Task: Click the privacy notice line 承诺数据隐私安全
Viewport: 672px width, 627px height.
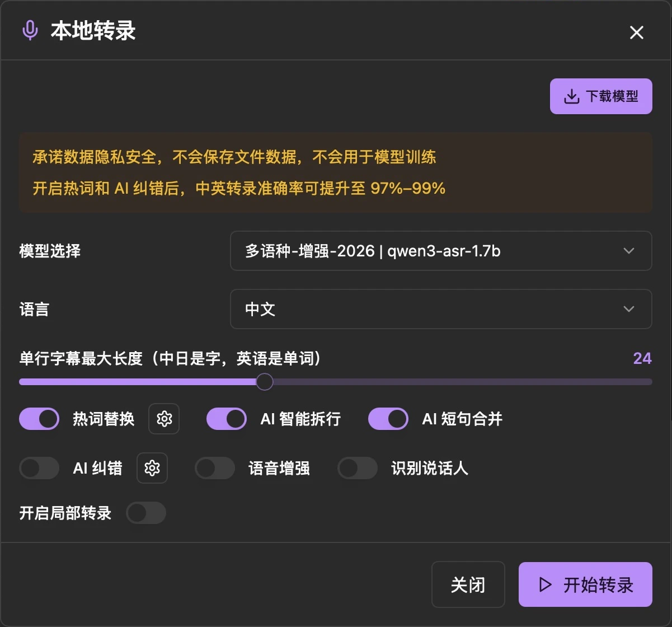Action: click(x=234, y=157)
